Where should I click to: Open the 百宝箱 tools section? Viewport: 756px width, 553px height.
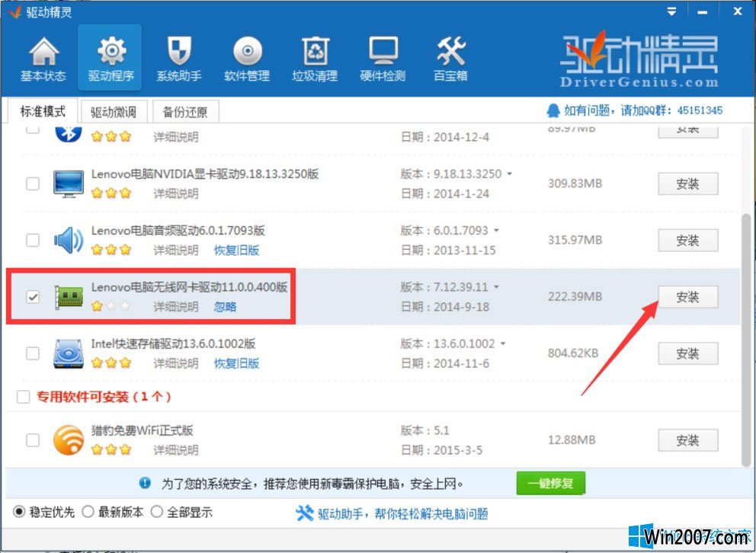pos(450,59)
